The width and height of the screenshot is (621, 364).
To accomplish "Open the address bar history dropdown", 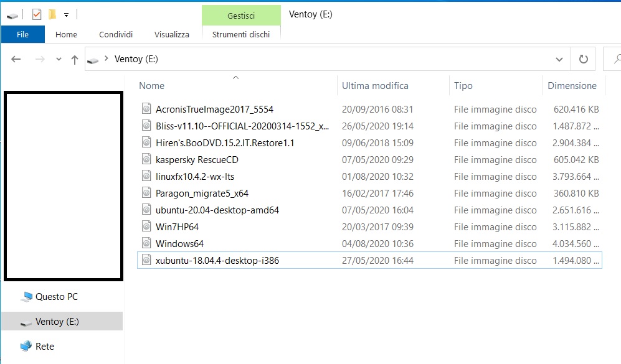I will pyautogui.click(x=559, y=59).
